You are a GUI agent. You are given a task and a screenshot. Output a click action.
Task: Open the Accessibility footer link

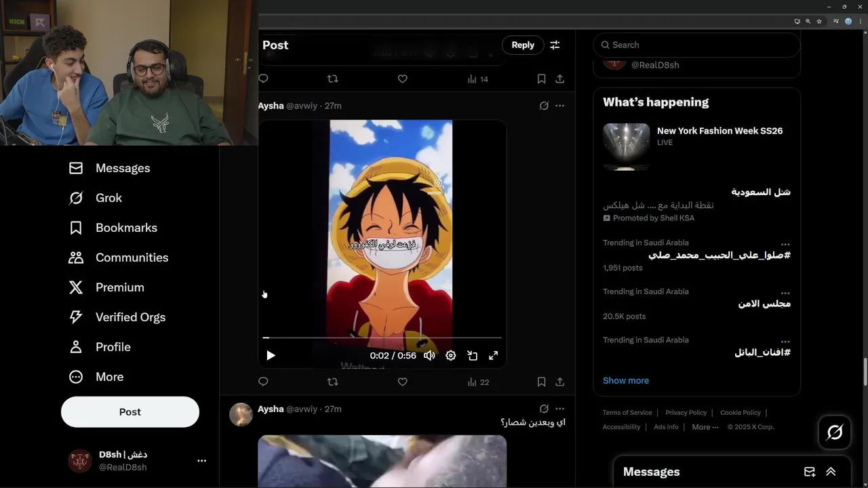point(621,427)
